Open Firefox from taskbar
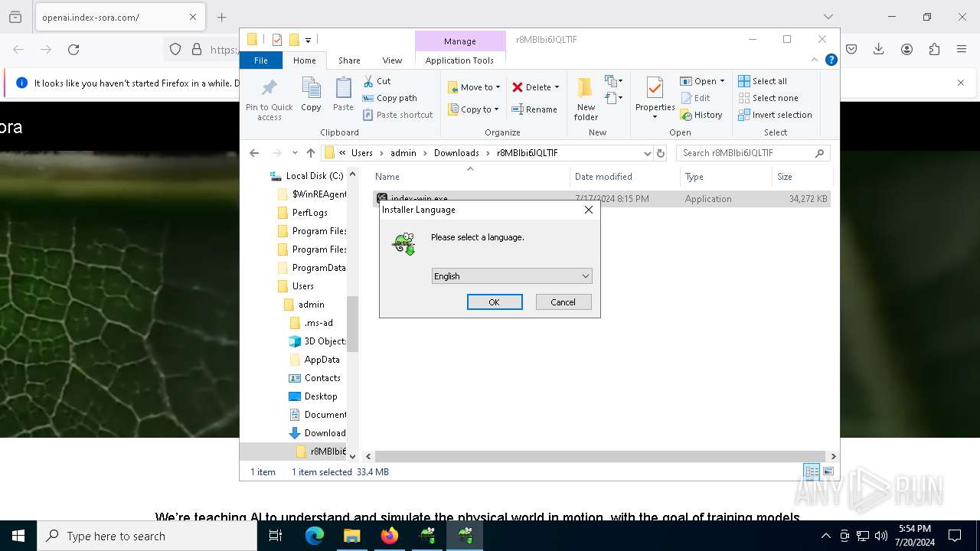The image size is (980, 551). 390,536
